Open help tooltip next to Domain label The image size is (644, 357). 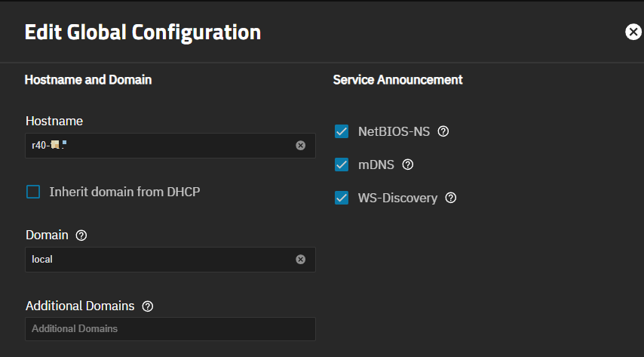(x=81, y=235)
